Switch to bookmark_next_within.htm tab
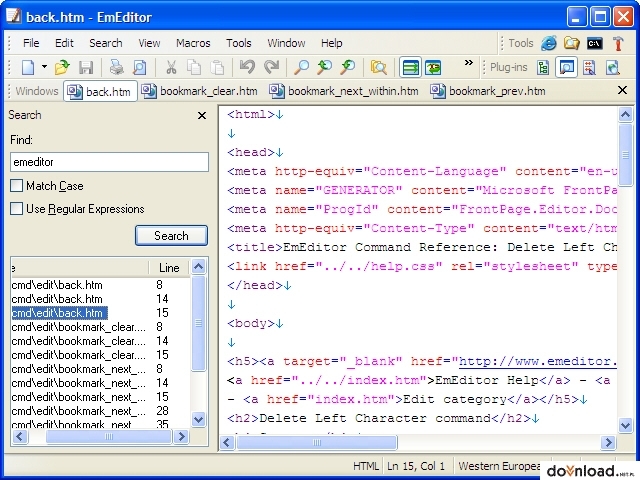This screenshot has width=640, height=480. pyautogui.click(x=344, y=91)
